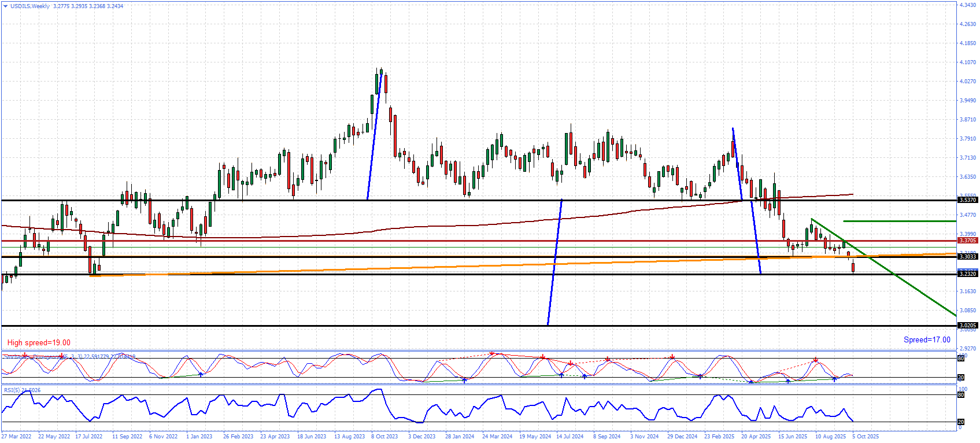980x443 pixels.
Task: Select the OHLC values 3.2775 3.2935 3.2368 3.2434
Action: (x=88, y=6)
